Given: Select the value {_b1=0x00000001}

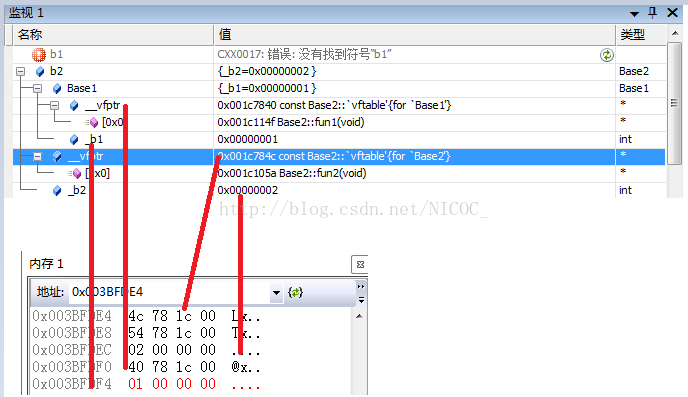Looking at the screenshot, I should coord(267,89).
